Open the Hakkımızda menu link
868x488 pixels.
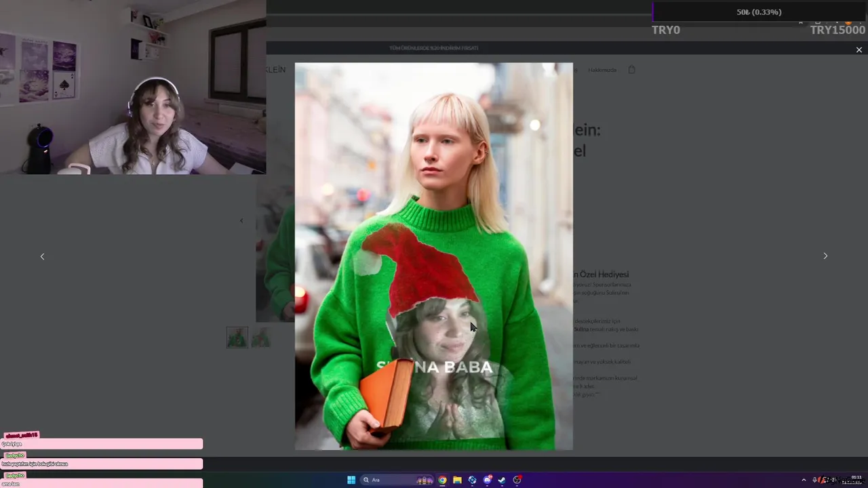pos(602,70)
